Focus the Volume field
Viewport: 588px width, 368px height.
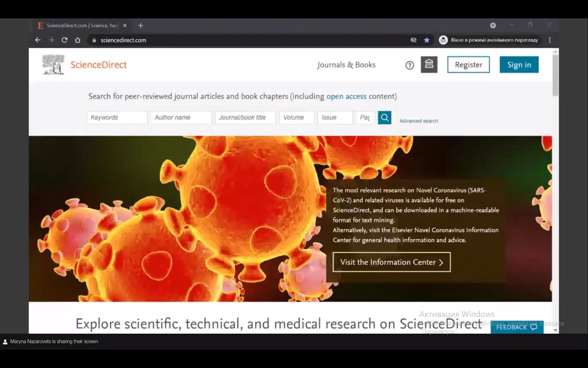point(296,117)
